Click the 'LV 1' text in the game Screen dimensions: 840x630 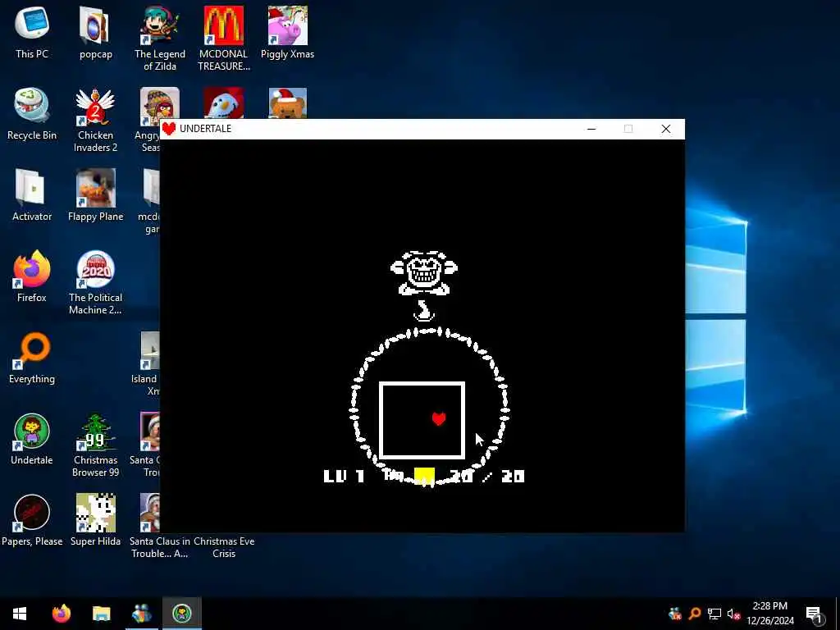click(344, 476)
